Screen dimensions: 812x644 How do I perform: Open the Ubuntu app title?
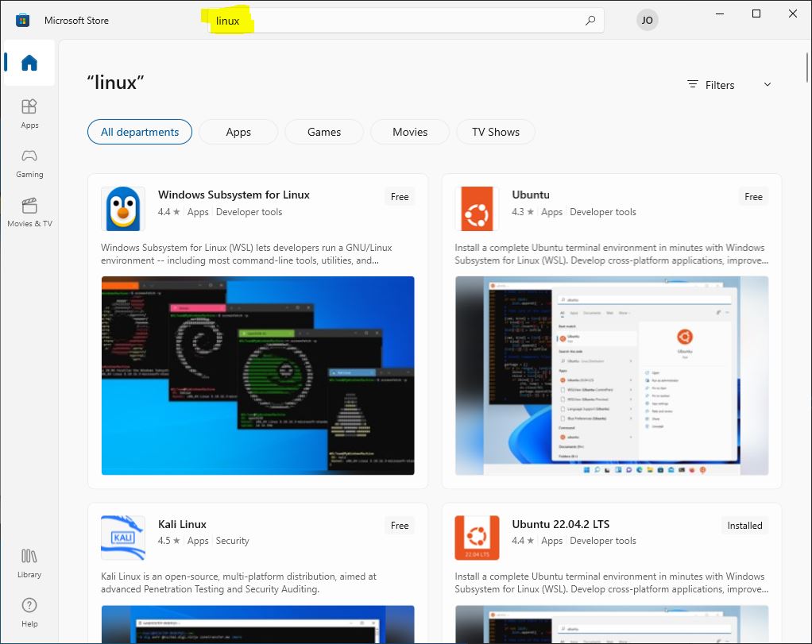pyautogui.click(x=531, y=195)
